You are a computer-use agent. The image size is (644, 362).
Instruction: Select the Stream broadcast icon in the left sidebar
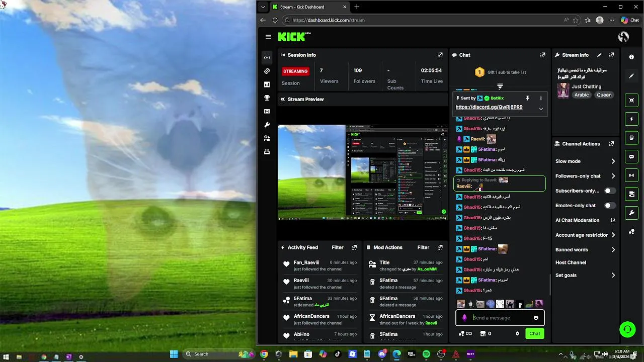click(x=267, y=57)
